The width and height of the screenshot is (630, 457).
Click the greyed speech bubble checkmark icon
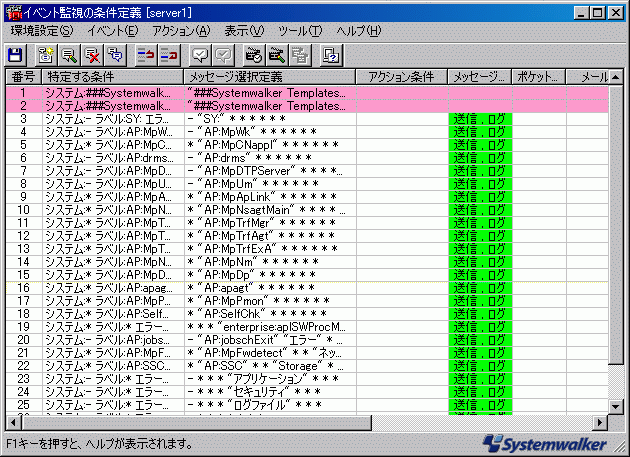pyautogui.click(x=223, y=55)
